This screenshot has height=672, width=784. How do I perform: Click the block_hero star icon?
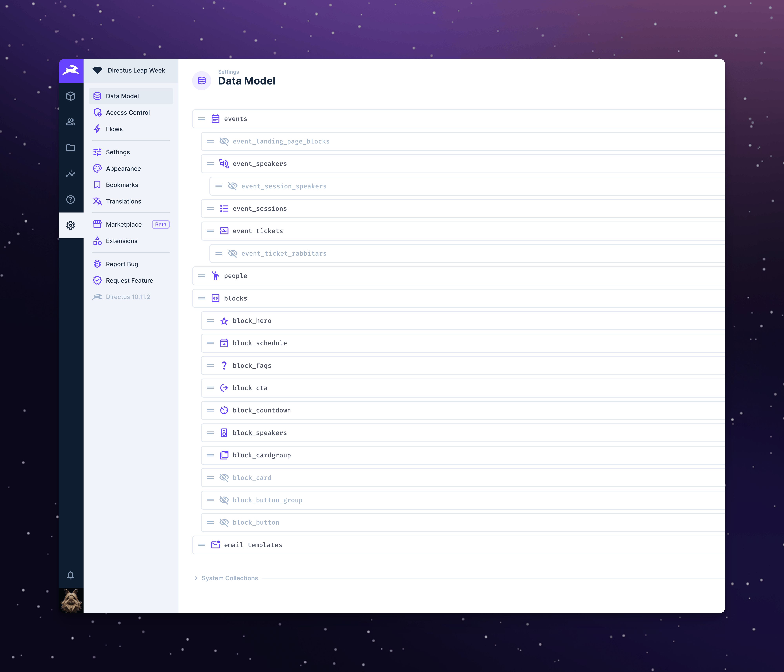tap(224, 321)
